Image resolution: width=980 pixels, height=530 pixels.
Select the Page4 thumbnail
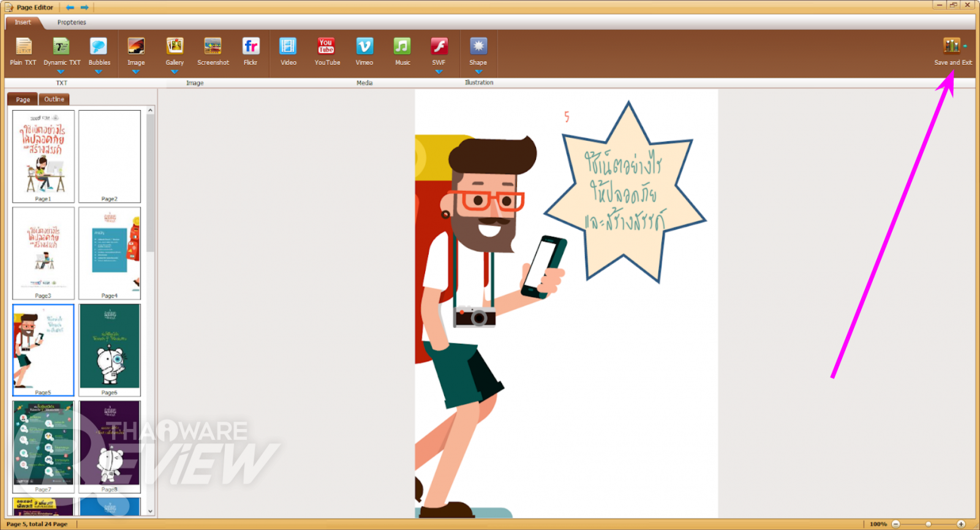[110, 253]
